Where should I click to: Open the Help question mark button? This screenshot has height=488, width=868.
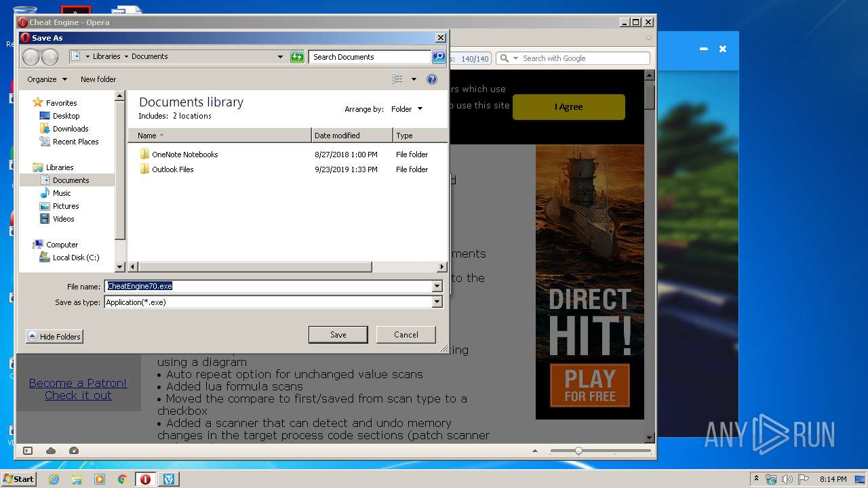[432, 79]
